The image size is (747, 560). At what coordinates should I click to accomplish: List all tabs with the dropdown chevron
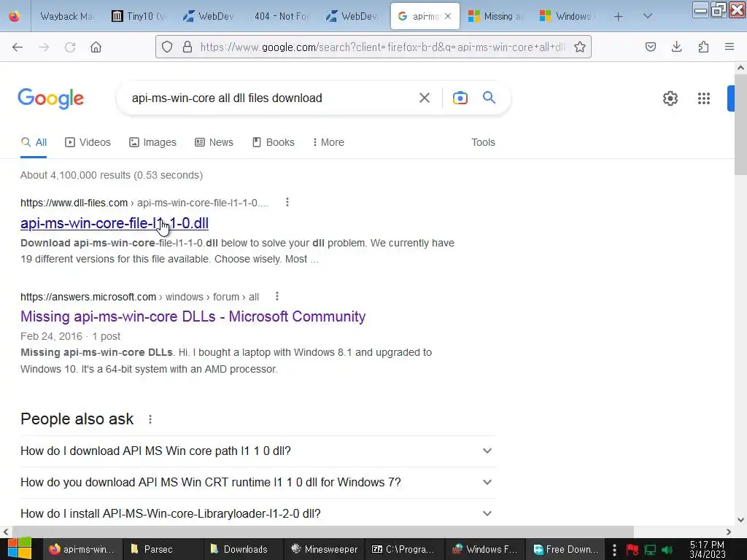(647, 16)
